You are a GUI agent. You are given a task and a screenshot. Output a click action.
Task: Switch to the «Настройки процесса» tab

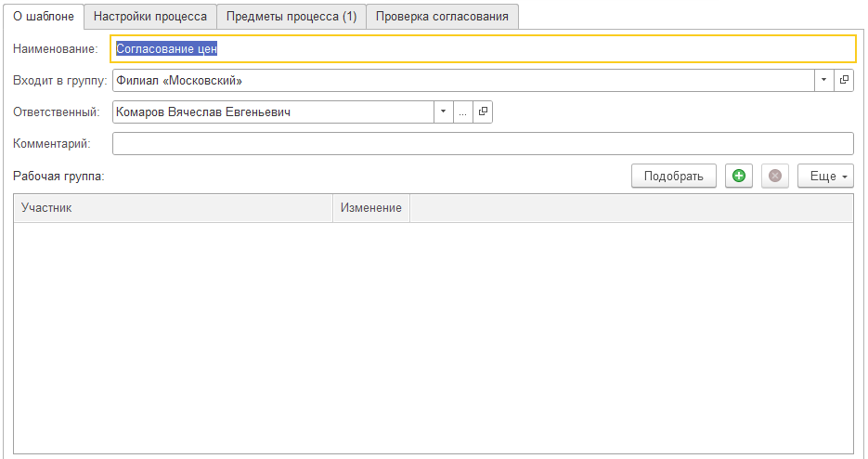(150, 16)
